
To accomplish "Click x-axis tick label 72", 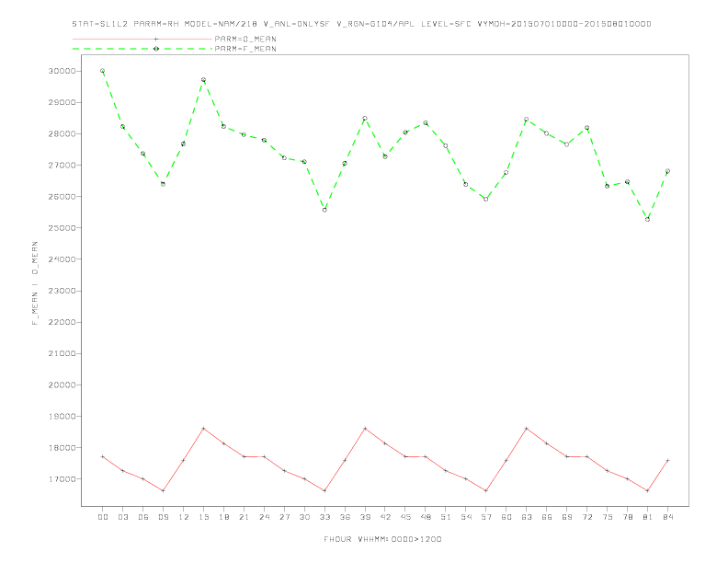I will (586, 517).
